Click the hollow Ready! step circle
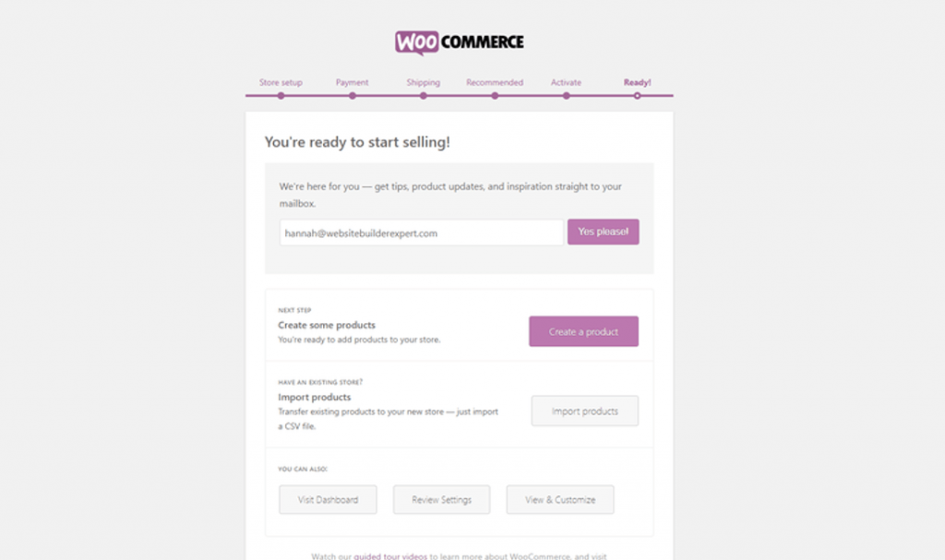 click(637, 95)
